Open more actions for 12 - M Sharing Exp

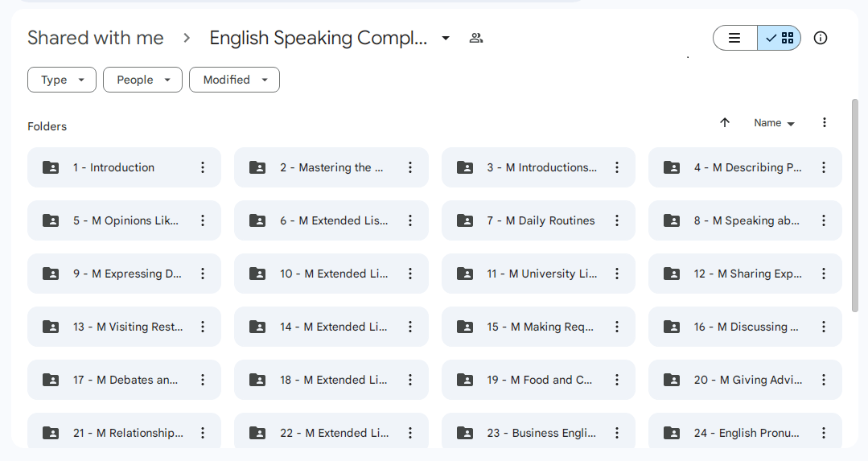[x=824, y=274]
